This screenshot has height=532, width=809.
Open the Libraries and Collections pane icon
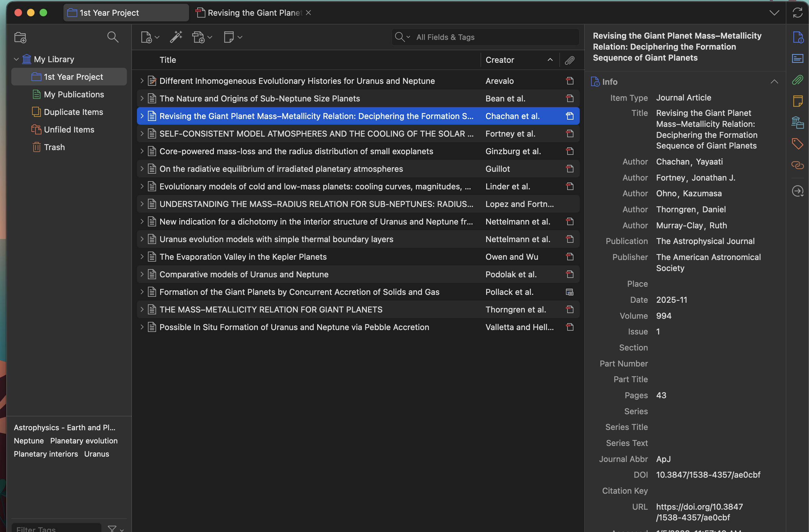click(797, 122)
